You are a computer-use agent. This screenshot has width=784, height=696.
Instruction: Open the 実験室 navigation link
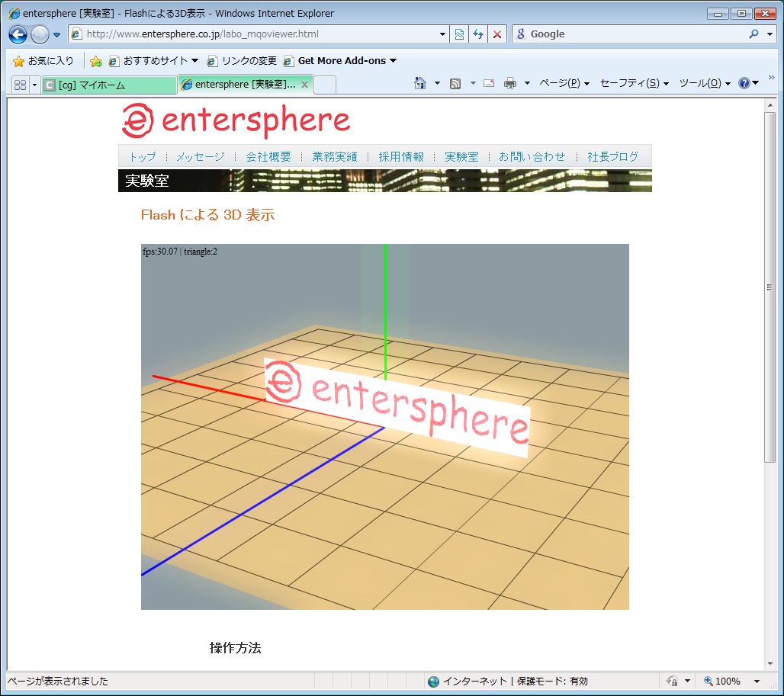(x=461, y=157)
